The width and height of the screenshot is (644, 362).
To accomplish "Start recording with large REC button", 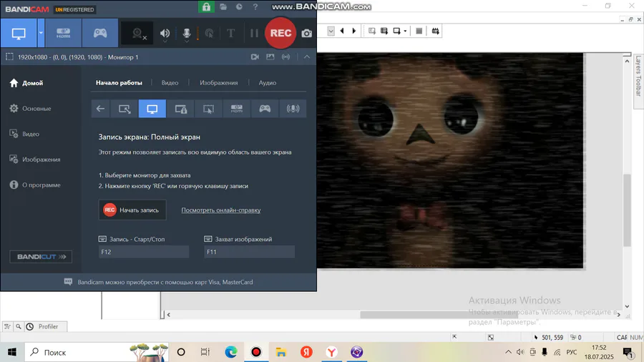I will (x=280, y=33).
